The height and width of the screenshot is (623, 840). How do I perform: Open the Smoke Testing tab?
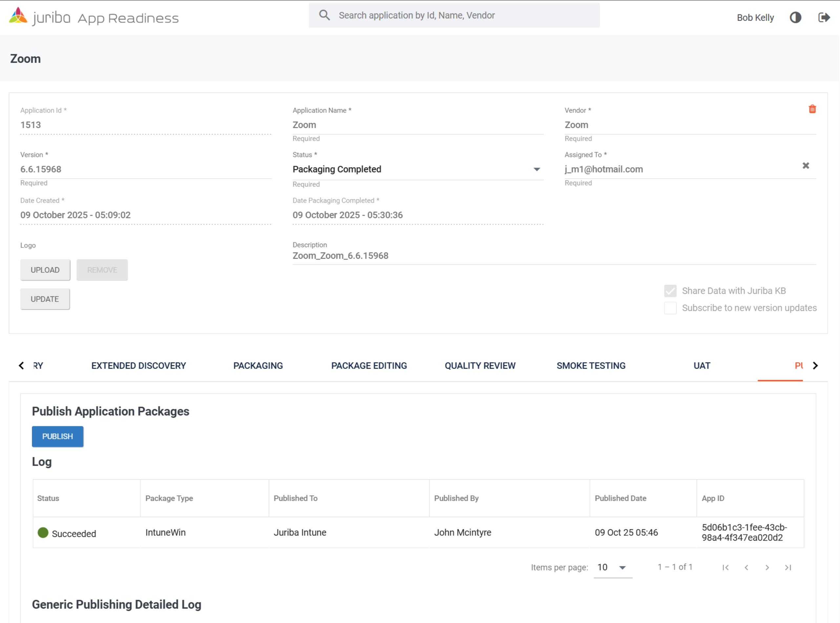(x=591, y=365)
